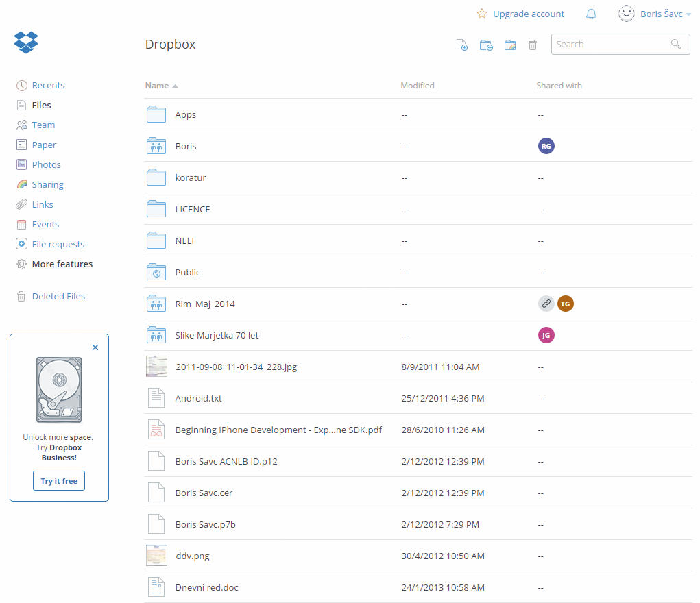Open Events in the sidebar
This screenshot has width=700, height=603.
[x=45, y=224]
